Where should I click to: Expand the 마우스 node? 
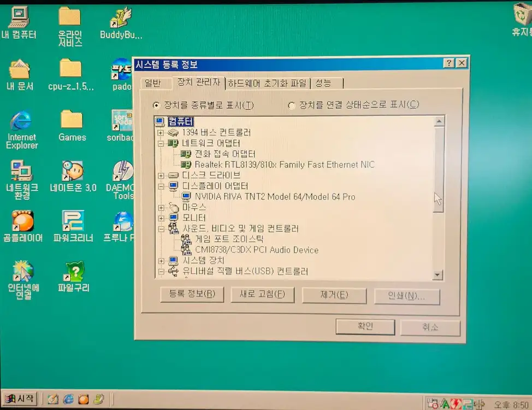(162, 208)
